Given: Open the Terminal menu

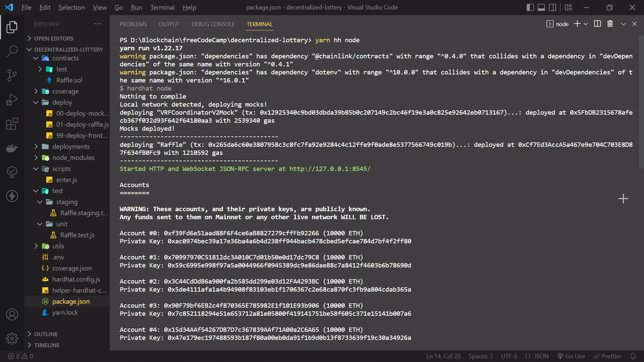Looking at the screenshot, I should tap(162, 7).
